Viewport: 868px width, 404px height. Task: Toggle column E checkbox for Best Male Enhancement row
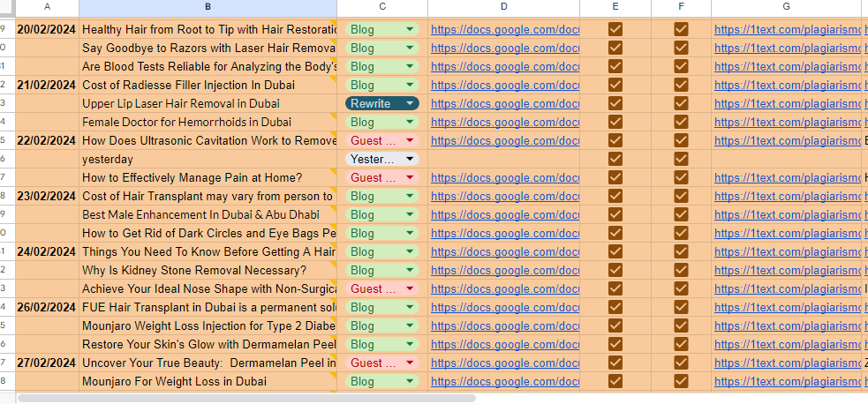pos(615,214)
